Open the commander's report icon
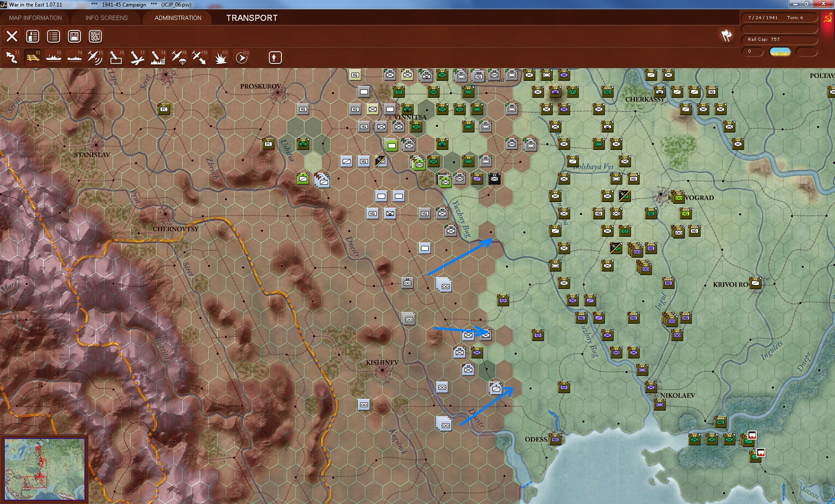 click(33, 36)
